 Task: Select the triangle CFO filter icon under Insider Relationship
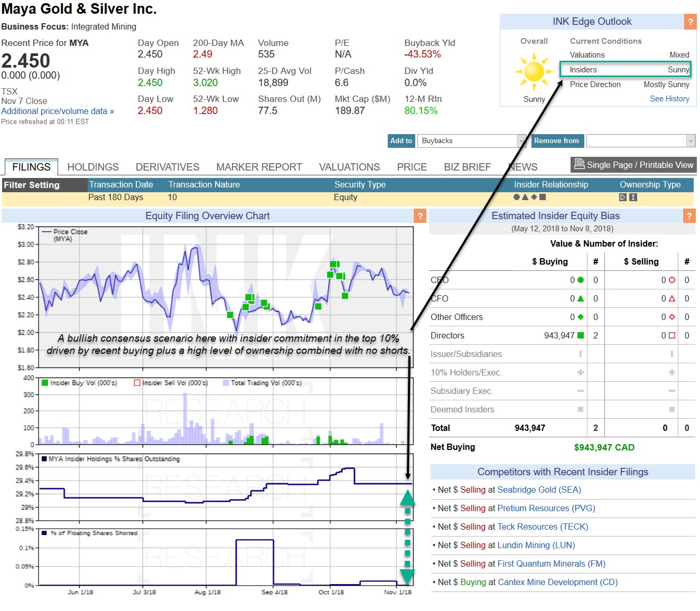525,197
